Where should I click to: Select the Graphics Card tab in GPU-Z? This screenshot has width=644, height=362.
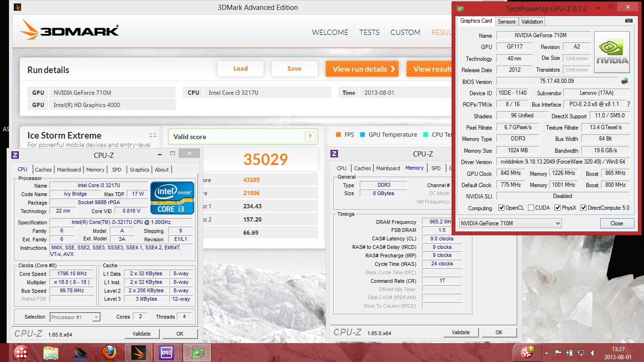(x=476, y=21)
